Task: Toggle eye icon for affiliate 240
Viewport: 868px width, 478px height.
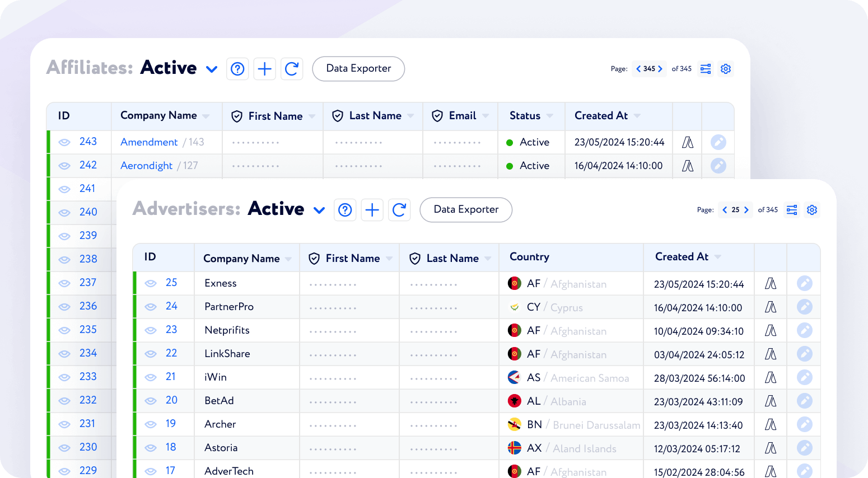Action: click(64, 213)
